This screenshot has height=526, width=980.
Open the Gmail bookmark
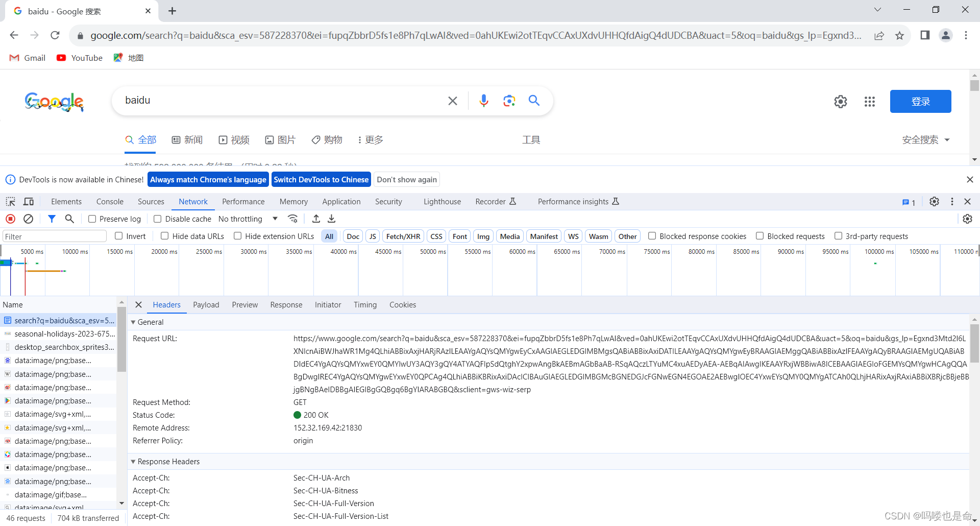28,58
